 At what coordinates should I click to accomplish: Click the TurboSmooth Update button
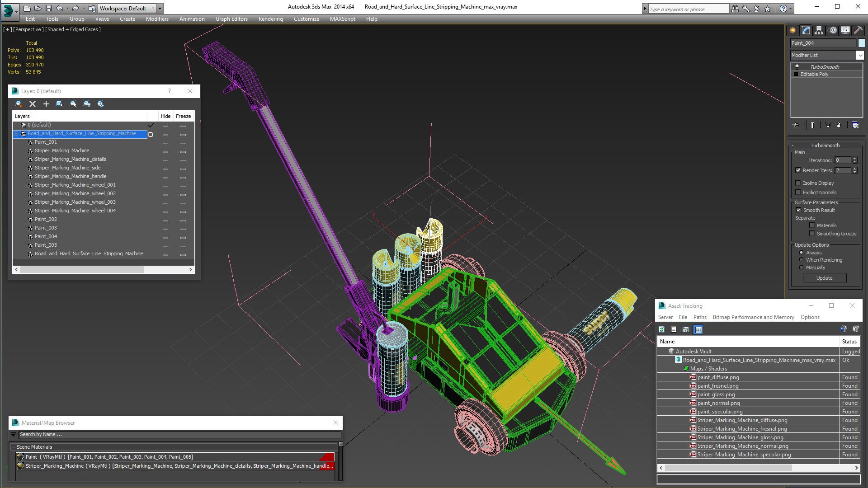coord(825,278)
